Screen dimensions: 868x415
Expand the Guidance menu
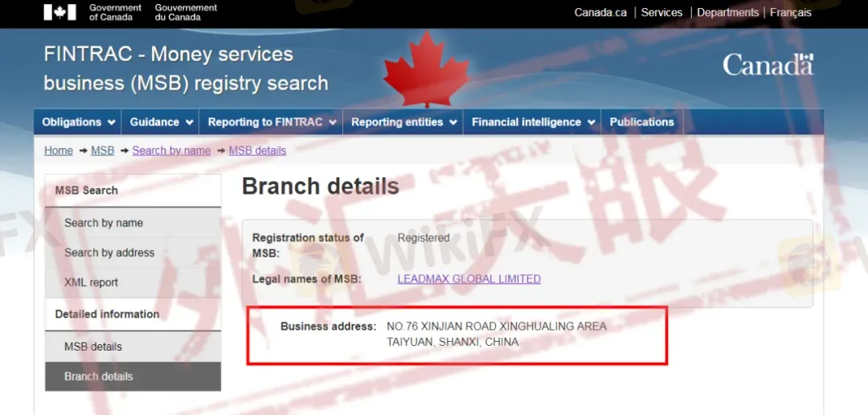pyautogui.click(x=161, y=122)
